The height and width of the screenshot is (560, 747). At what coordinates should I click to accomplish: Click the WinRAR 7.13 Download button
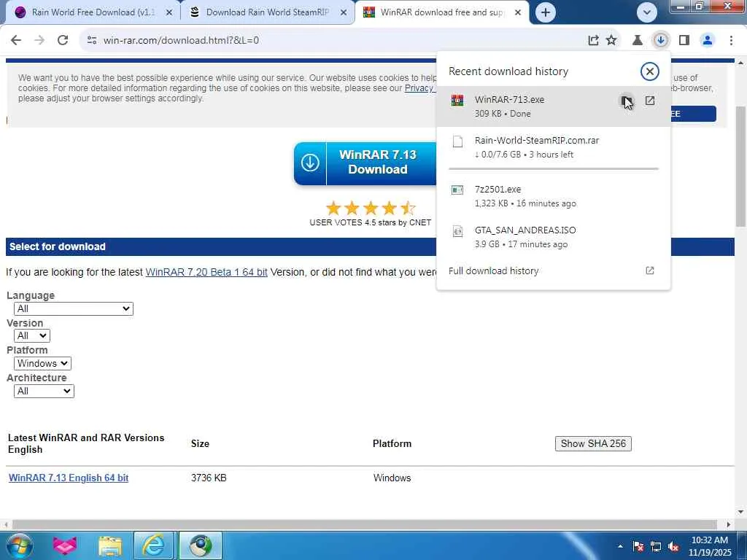365,163
